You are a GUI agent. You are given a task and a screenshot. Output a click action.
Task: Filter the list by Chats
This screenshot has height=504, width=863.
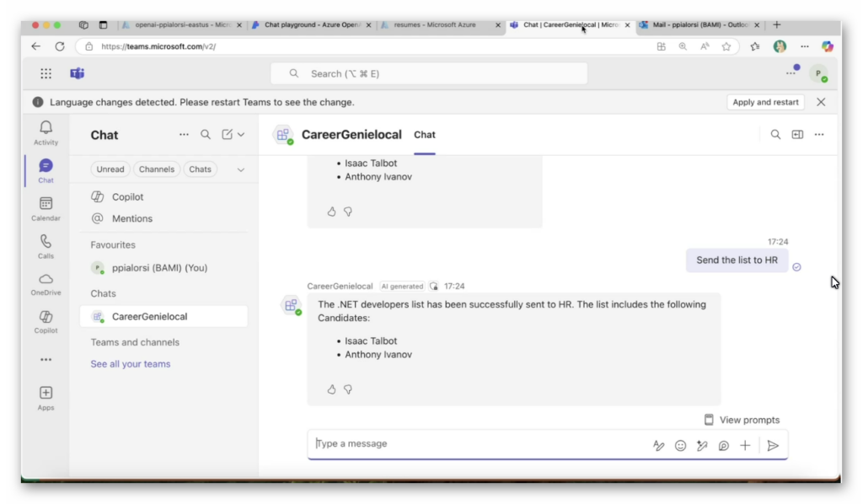point(200,169)
